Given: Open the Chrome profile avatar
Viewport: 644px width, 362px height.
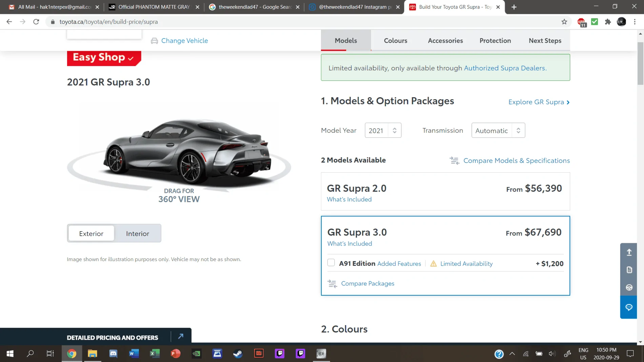Looking at the screenshot, I should click(621, 22).
